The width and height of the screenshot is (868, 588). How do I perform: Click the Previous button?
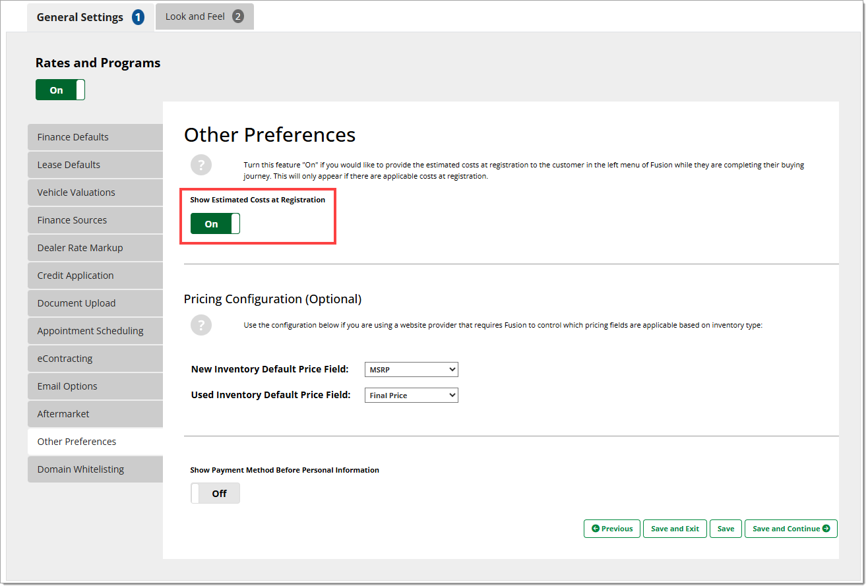click(611, 529)
